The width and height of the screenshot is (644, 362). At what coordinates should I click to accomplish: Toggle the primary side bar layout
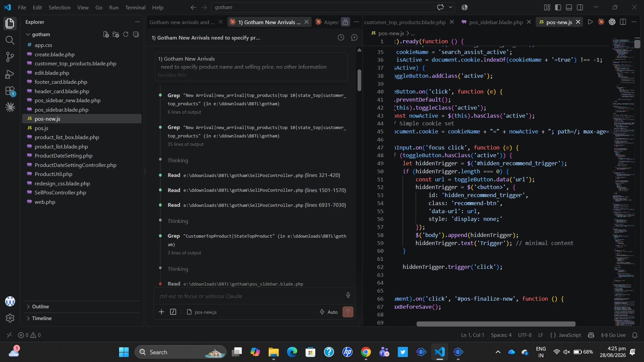point(558,7)
